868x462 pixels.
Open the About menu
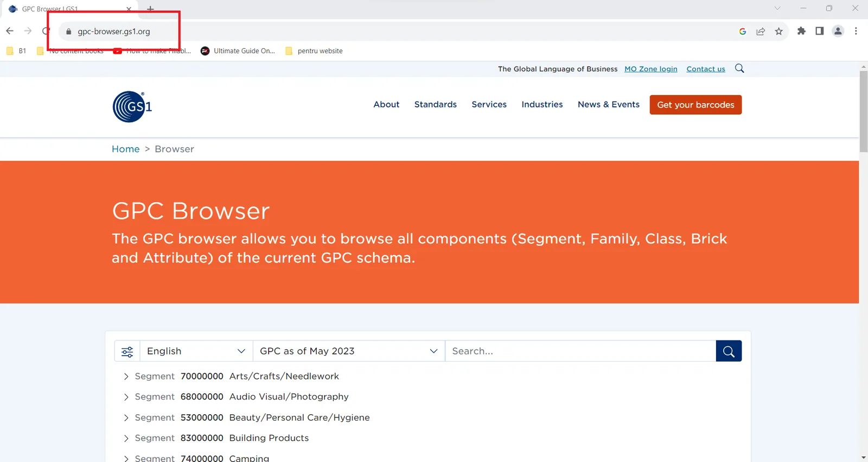pos(386,105)
